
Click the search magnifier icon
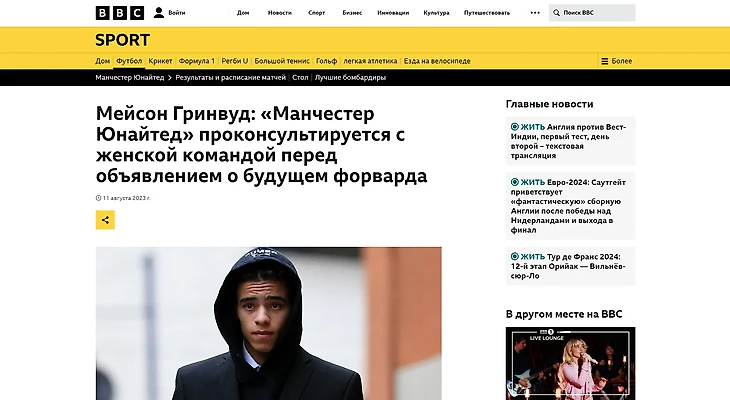tap(556, 13)
